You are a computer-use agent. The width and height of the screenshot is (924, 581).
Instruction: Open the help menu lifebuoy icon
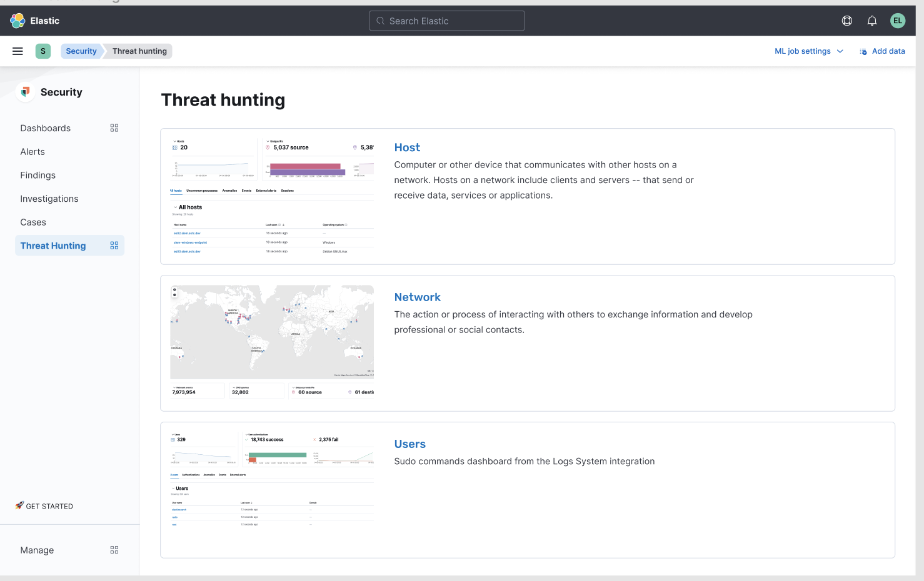tap(847, 21)
